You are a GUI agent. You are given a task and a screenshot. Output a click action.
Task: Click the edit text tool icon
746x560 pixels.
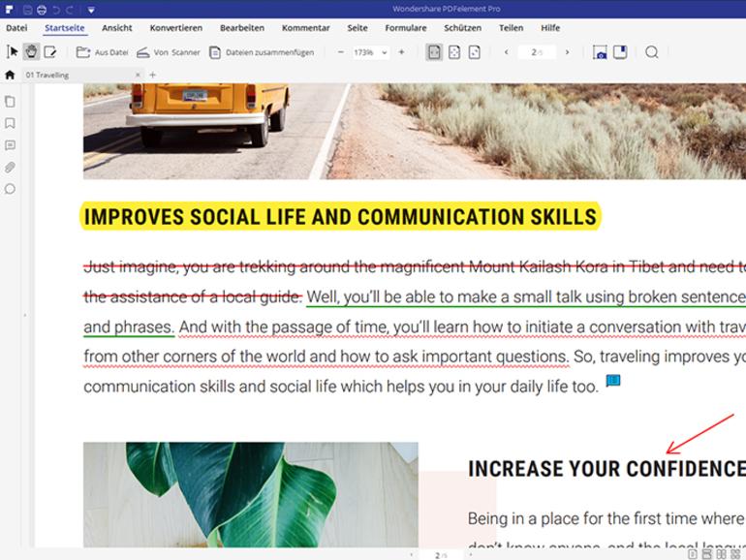click(x=50, y=51)
